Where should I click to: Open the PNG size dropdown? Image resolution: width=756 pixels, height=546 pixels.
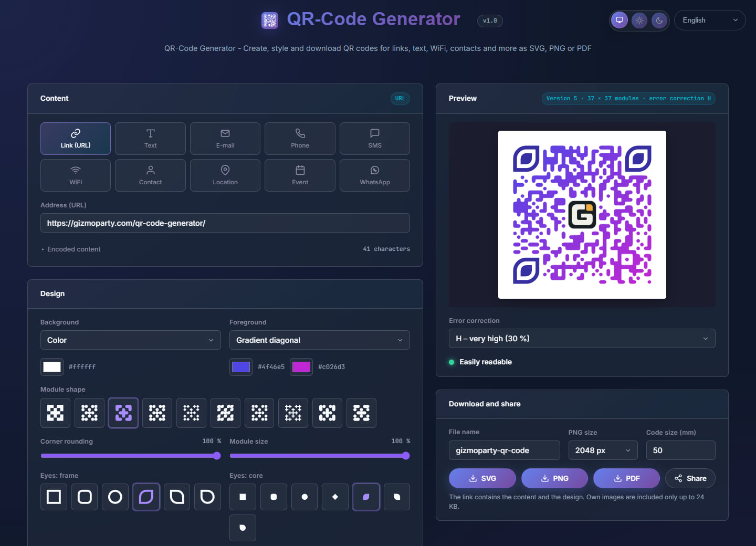[x=603, y=450]
